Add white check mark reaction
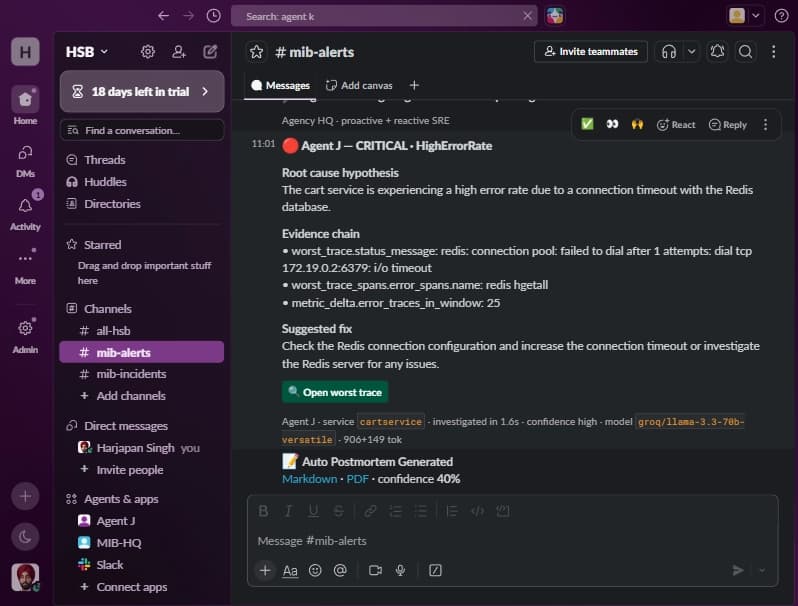Screen dimensions: 798x606 pos(587,124)
